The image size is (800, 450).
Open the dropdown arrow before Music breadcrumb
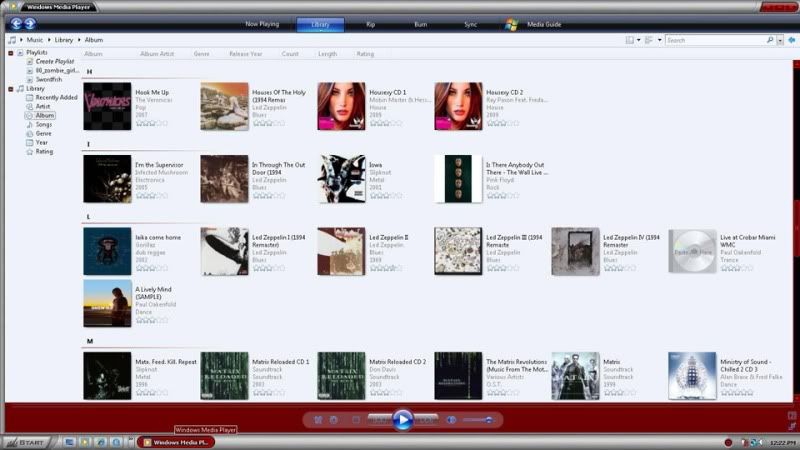(x=21, y=40)
